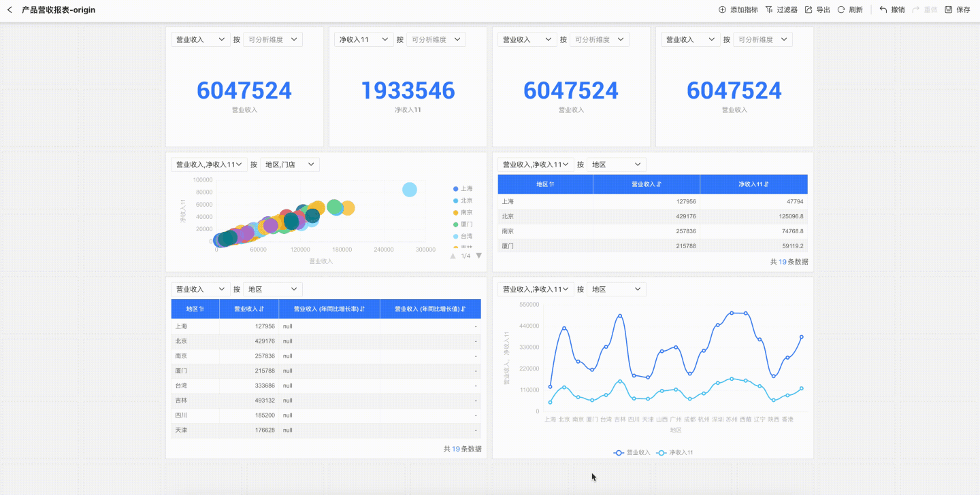Click the 添加指标 plus icon
Viewport: 980px width, 495px height.
[722, 10]
